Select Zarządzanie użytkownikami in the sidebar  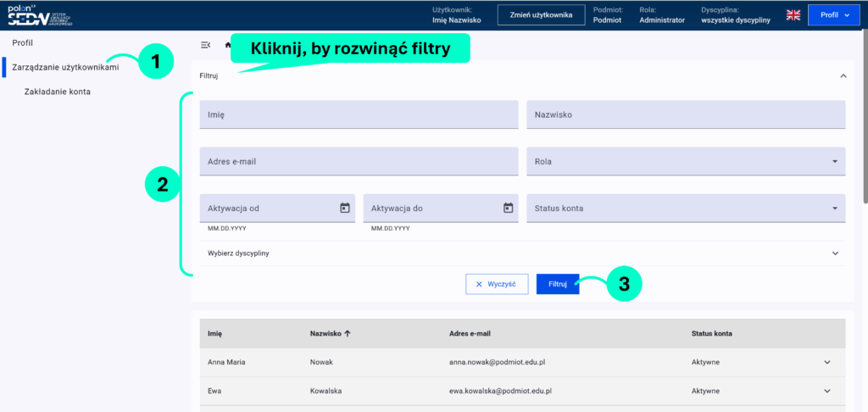coord(64,66)
